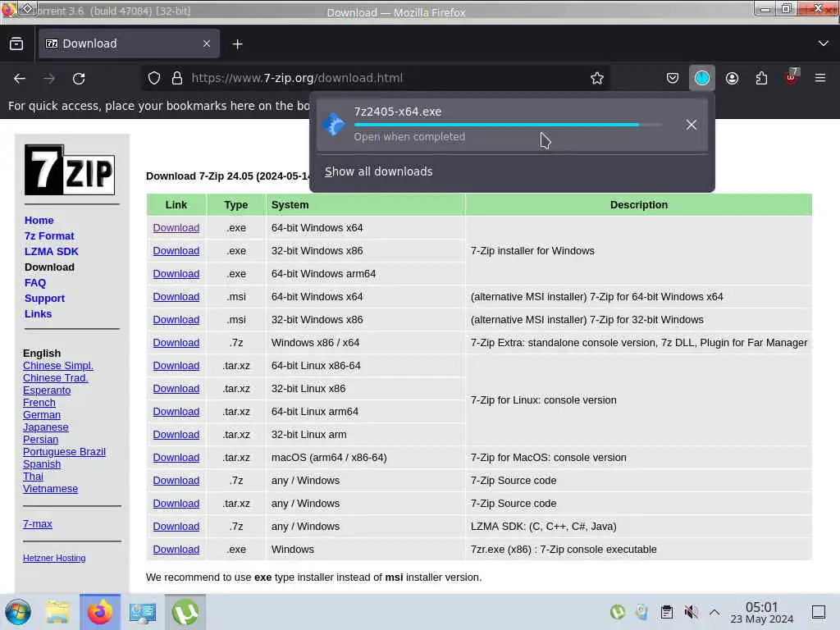Download the macOS tar.xz package

(x=176, y=458)
